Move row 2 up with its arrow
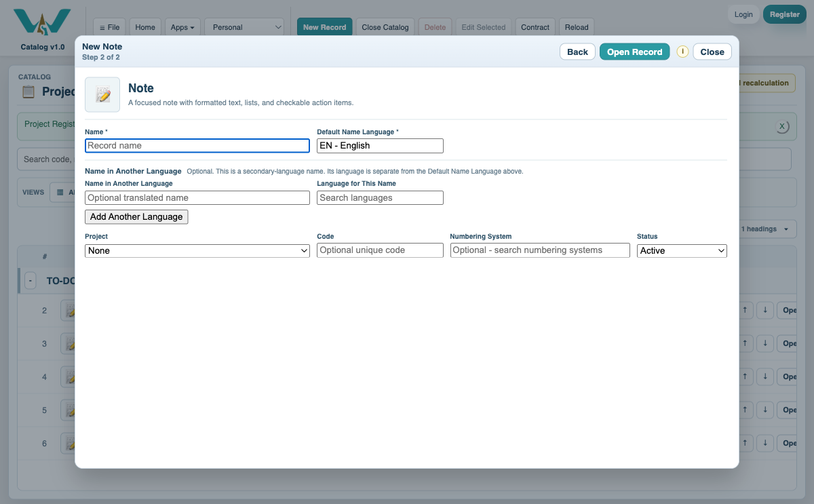 [745, 310]
